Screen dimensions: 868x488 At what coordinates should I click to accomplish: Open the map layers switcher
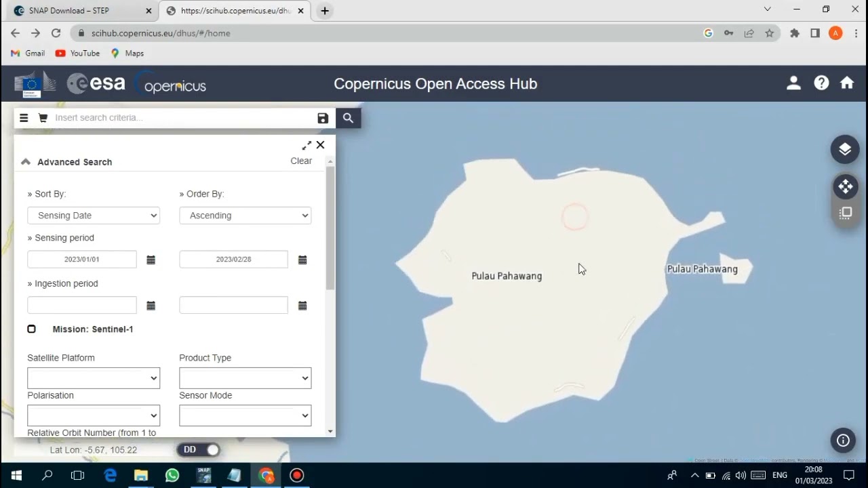click(x=845, y=149)
